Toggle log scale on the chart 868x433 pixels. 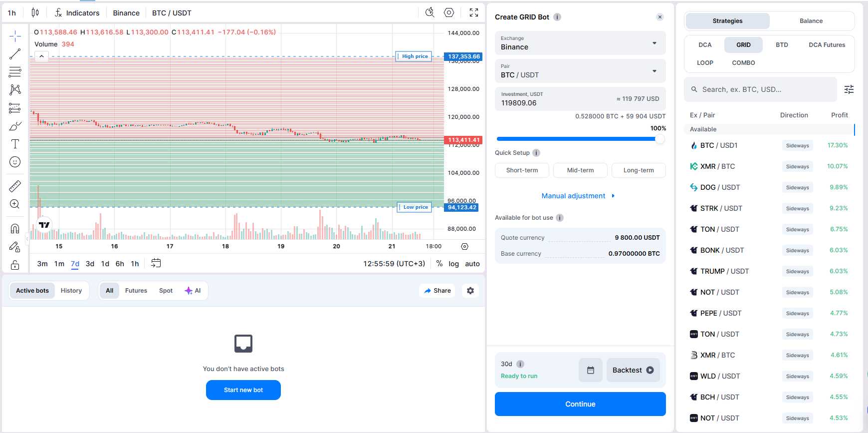pos(453,264)
